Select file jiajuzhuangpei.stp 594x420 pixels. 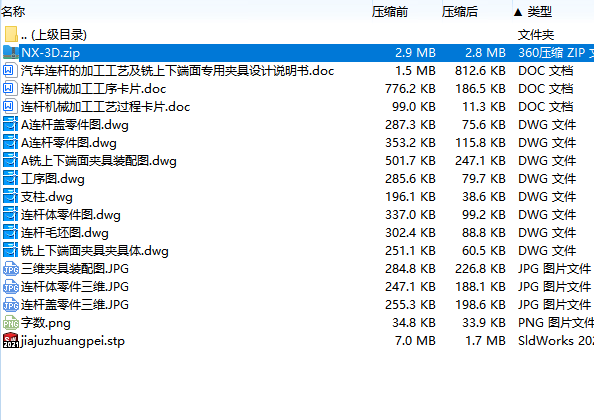click(73, 341)
